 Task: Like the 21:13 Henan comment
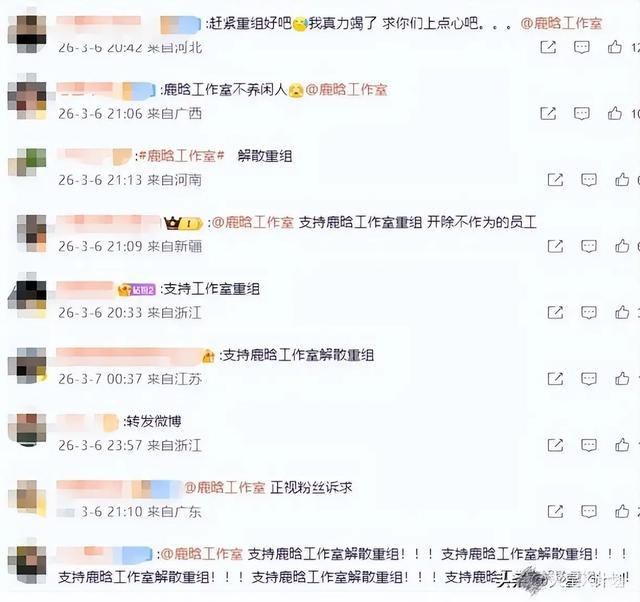coord(622,180)
